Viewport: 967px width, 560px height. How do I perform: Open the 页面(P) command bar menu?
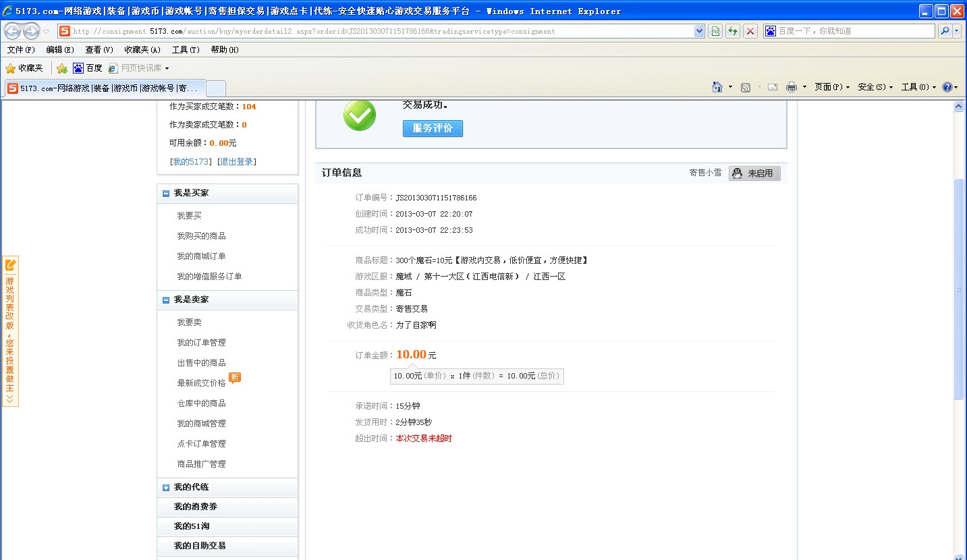(x=833, y=87)
